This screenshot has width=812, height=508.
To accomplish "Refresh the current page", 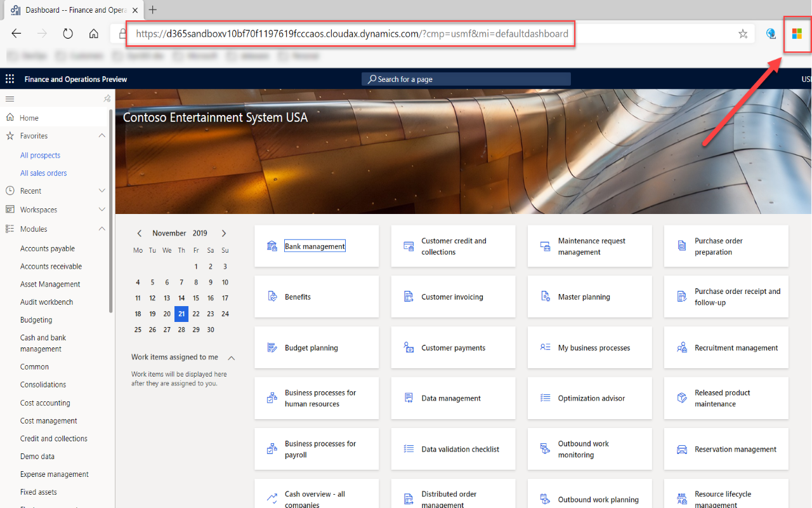I will 67,34.
